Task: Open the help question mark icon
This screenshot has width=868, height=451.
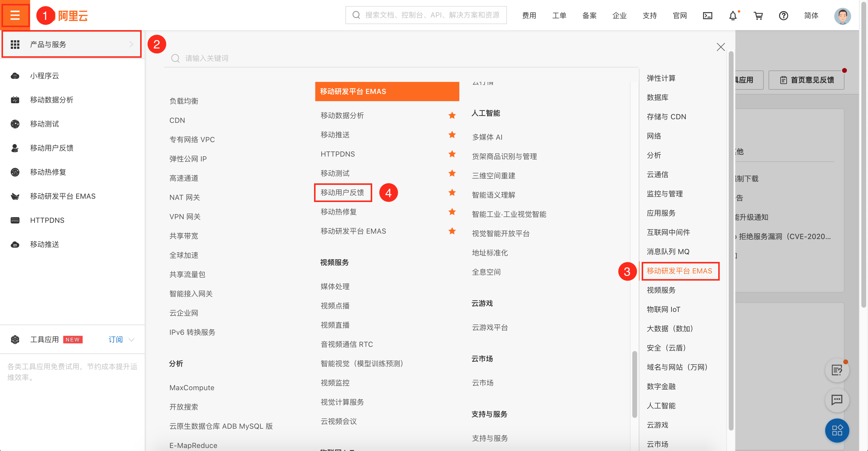Action: [783, 15]
